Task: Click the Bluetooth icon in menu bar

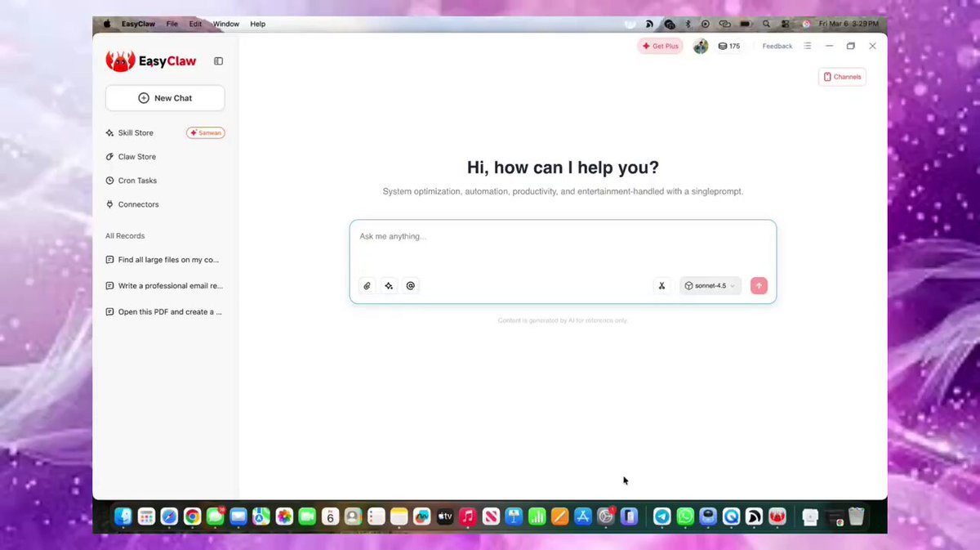Action: click(688, 25)
